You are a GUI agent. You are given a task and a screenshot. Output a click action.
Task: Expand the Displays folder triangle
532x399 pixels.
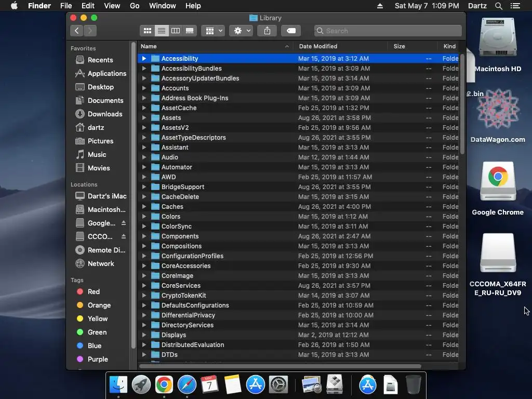tap(144, 335)
